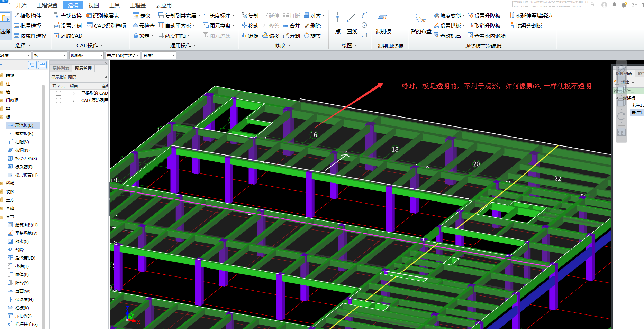Pick the 直线 line drawing tool
The width and height of the screenshot is (644, 329).
pyautogui.click(x=352, y=23)
